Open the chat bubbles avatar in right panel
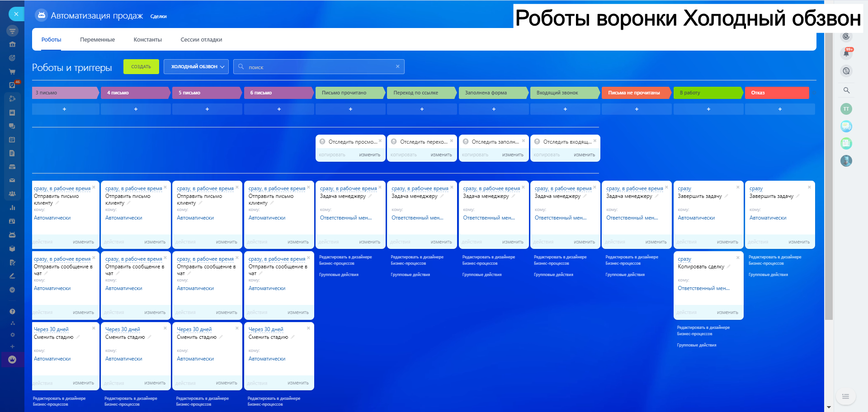 click(846, 126)
